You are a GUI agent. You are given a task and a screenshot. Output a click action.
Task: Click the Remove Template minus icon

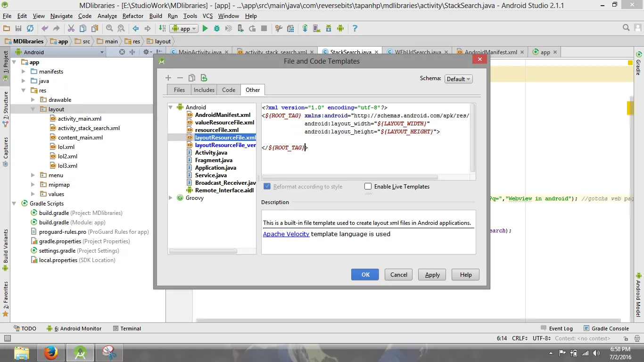tap(180, 78)
